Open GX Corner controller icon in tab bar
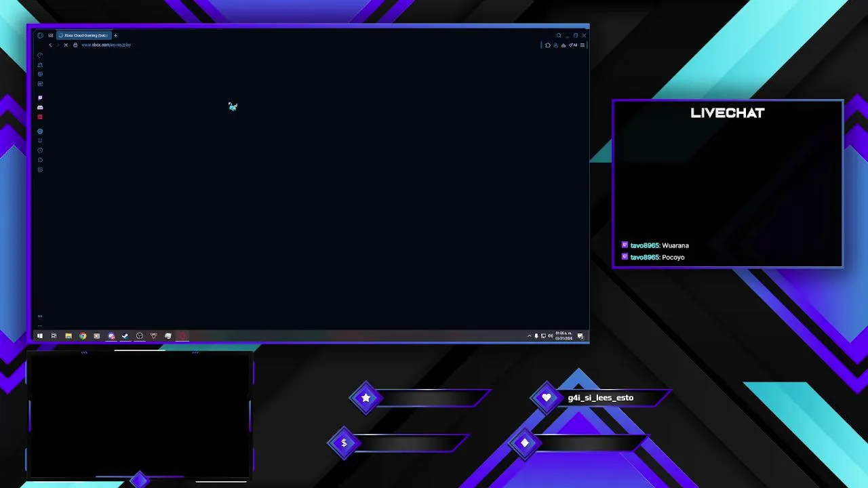This screenshot has height=488, width=868. tap(50, 35)
